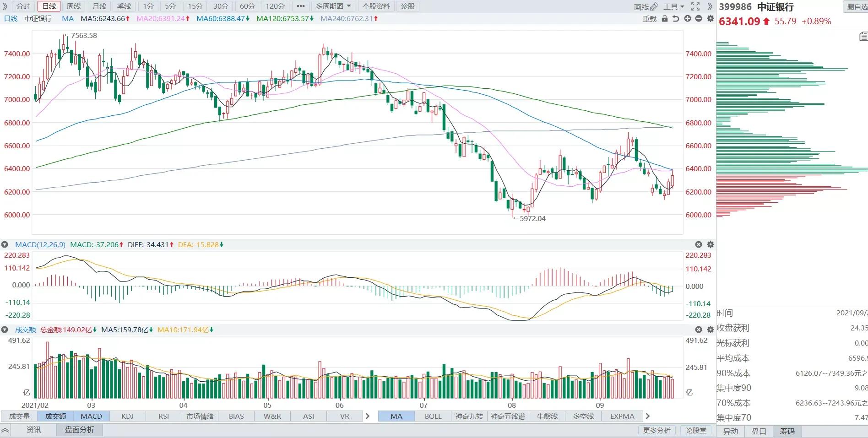Open main chart settings gear
The width and height of the screenshot is (868, 438).
[711, 19]
